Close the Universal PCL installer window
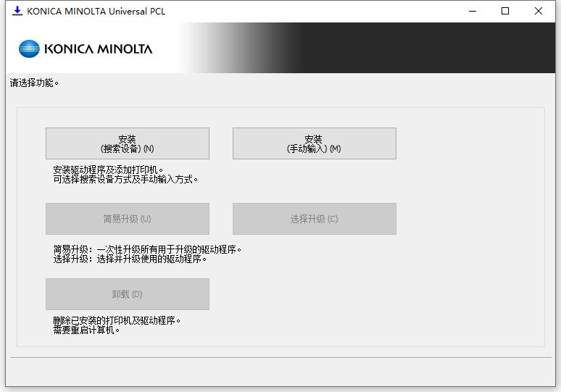This screenshot has width=561, height=392. (538, 11)
